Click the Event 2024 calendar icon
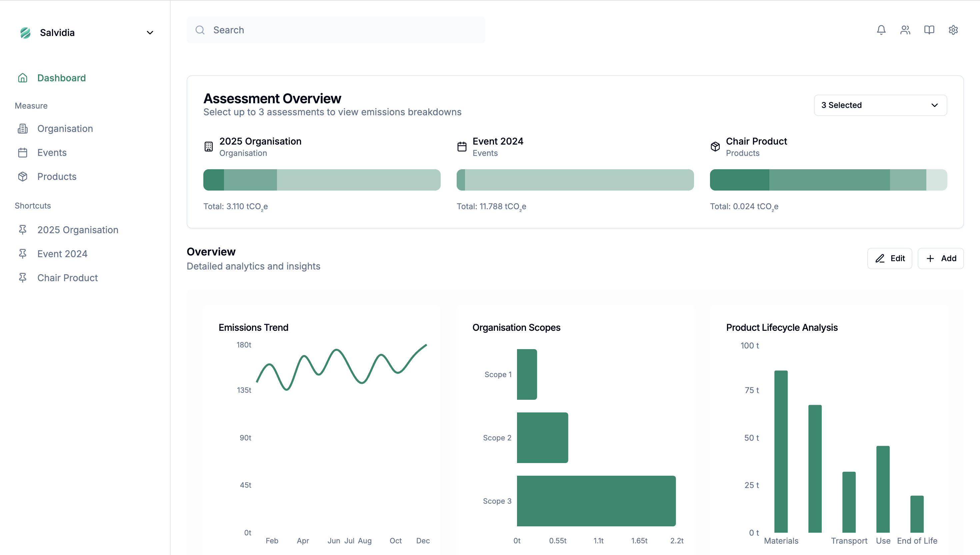The image size is (980, 555). click(461, 146)
